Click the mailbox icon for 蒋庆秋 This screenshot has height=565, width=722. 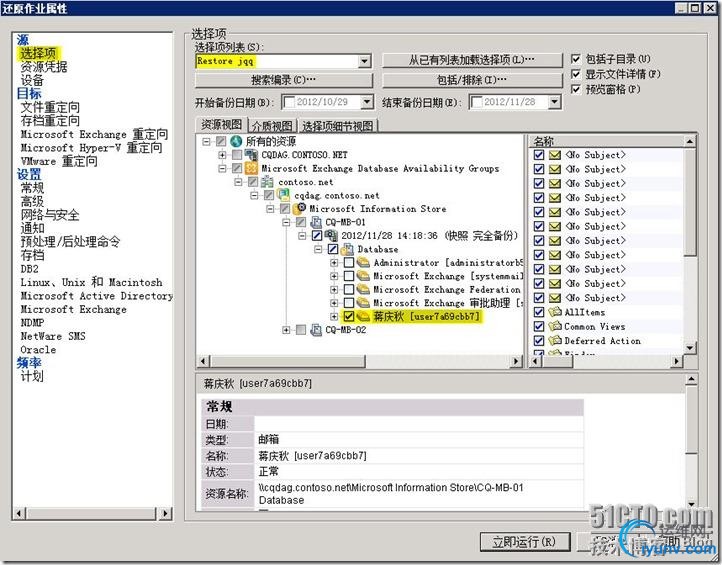[x=364, y=316]
